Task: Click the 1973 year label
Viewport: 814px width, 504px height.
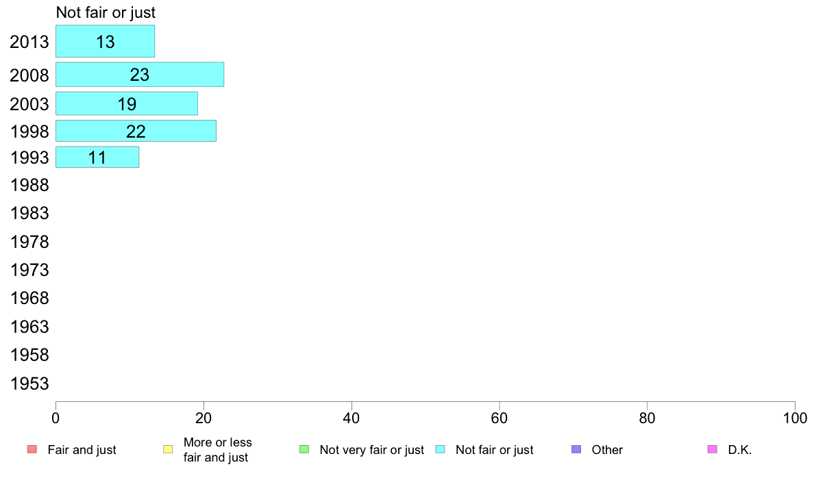Action: coord(29,270)
